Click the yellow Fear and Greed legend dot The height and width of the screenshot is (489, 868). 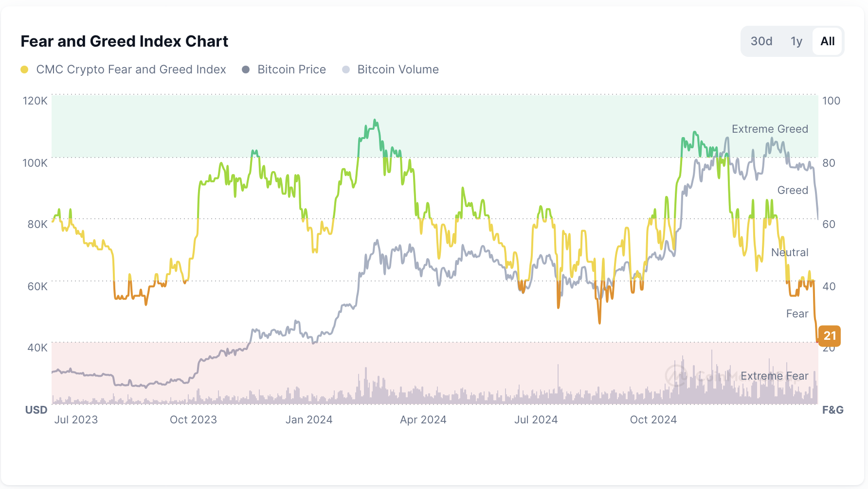[x=24, y=70]
